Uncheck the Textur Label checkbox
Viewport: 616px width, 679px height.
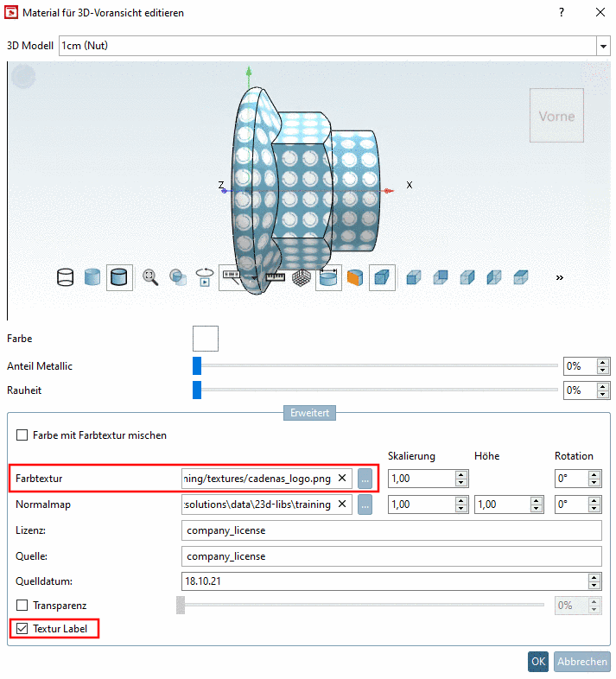[22, 628]
